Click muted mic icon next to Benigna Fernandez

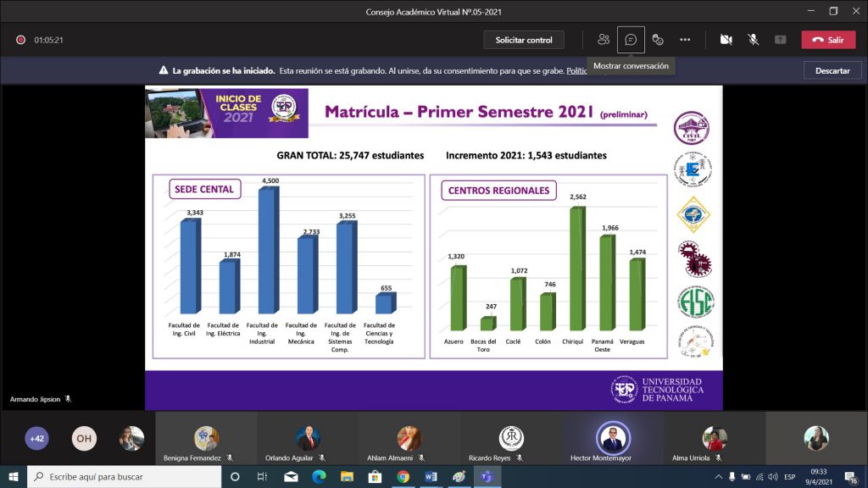coord(230,458)
